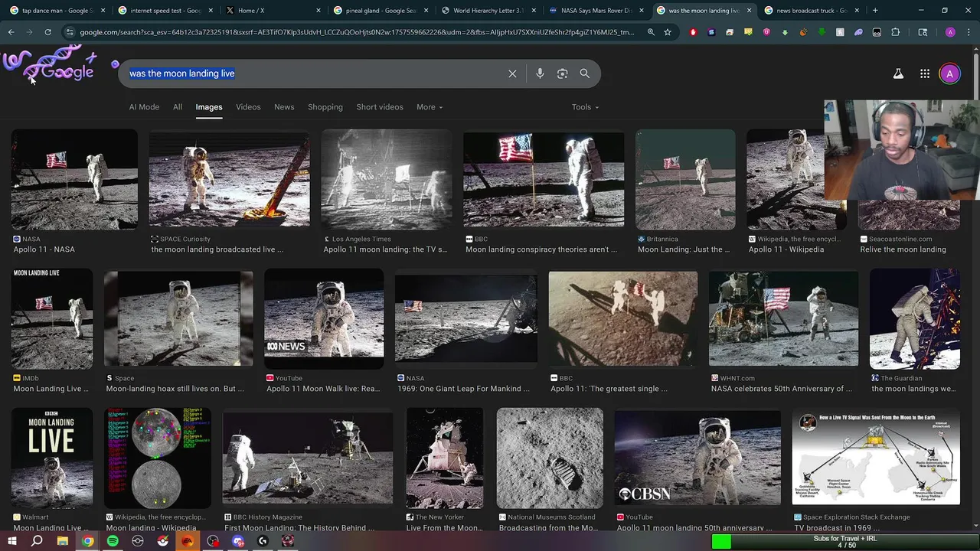
Task: Open the EA app from the taskbar
Action: [x=188, y=541]
